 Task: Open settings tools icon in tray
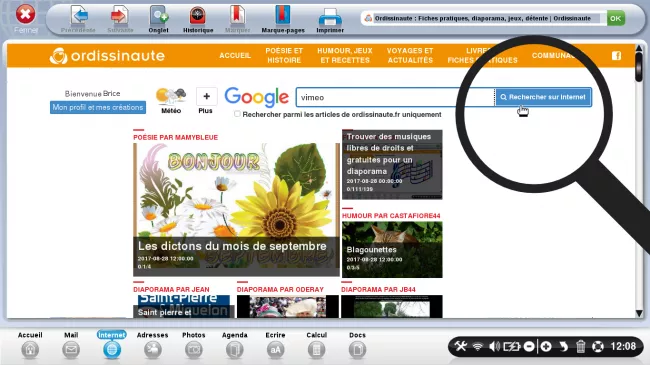461,346
